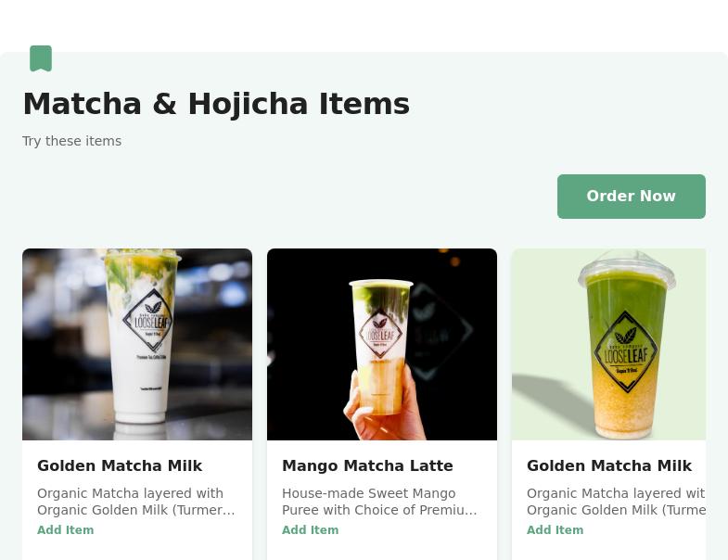Open third card's Golden Matcha Milk photo

(608, 344)
